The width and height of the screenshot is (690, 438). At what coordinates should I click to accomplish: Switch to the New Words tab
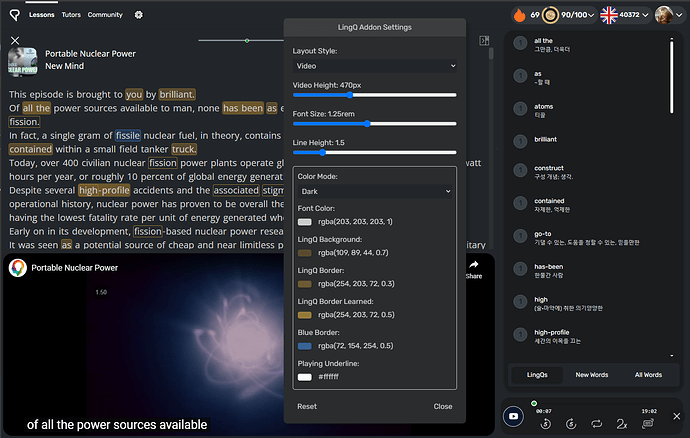(x=592, y=375)
